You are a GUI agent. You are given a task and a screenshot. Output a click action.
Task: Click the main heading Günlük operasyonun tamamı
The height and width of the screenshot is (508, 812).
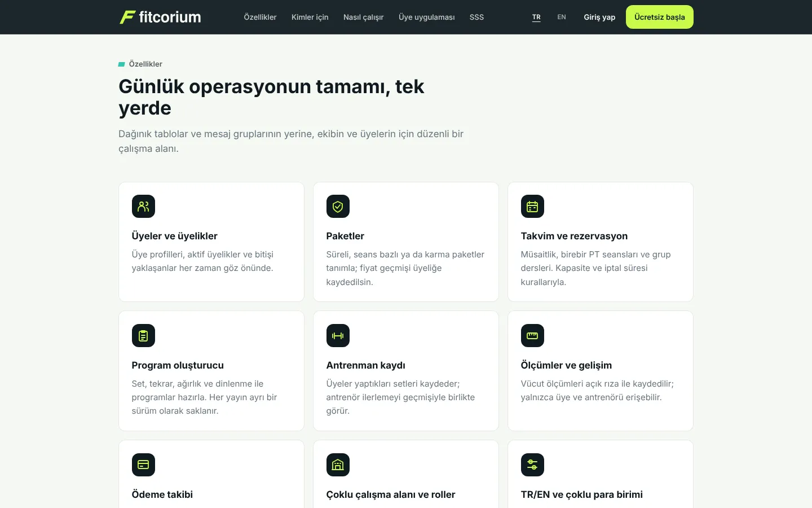pyautogui.click(x=271, y=97)
